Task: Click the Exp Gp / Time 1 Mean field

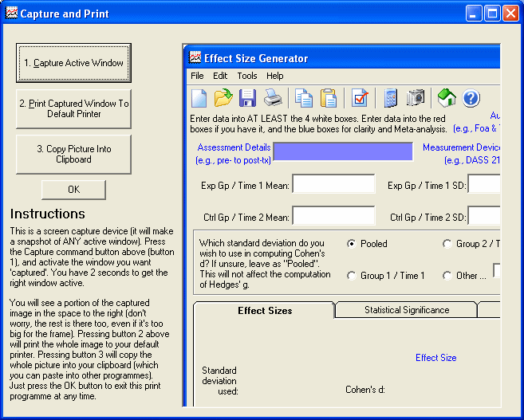Action: point(333,185)
